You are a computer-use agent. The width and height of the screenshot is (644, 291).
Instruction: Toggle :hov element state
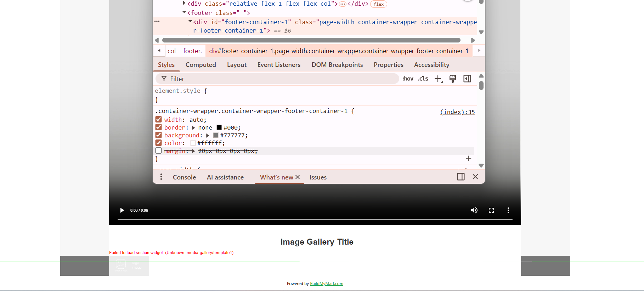coord(408,79)
